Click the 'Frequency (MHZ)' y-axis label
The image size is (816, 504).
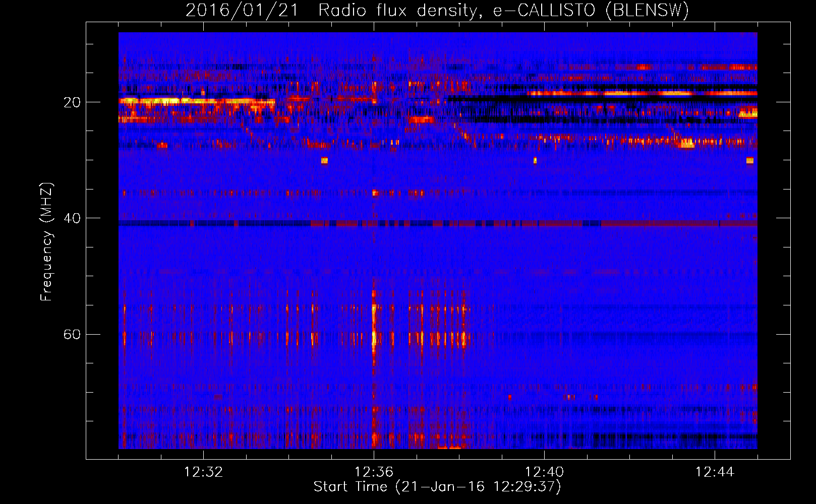tap(46, 242)
